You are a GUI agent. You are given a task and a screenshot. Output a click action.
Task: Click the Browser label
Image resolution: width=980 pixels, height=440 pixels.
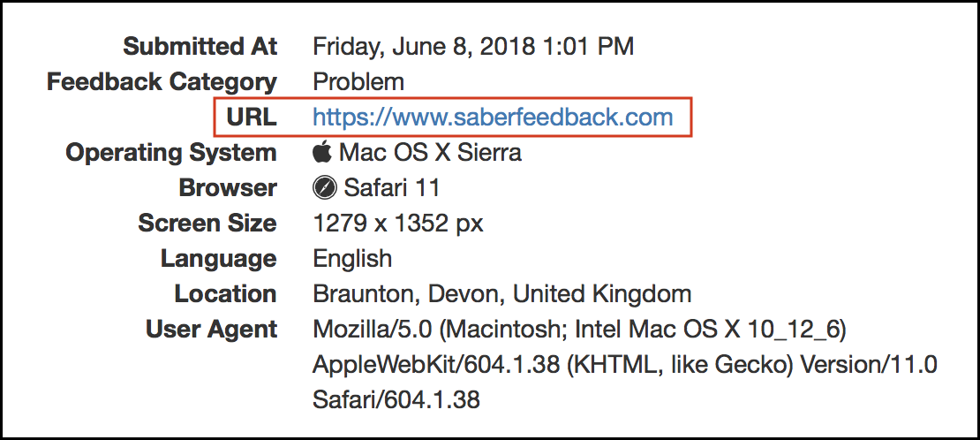coord(228,187)
